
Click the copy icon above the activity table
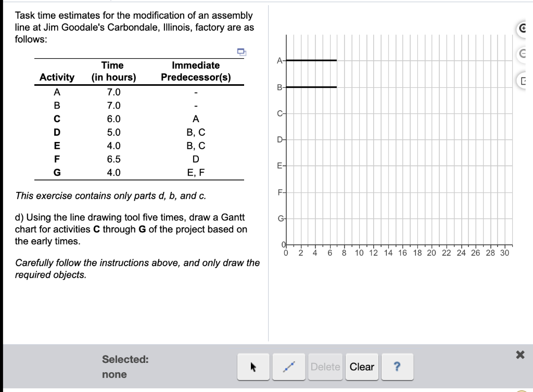[240, 52]
